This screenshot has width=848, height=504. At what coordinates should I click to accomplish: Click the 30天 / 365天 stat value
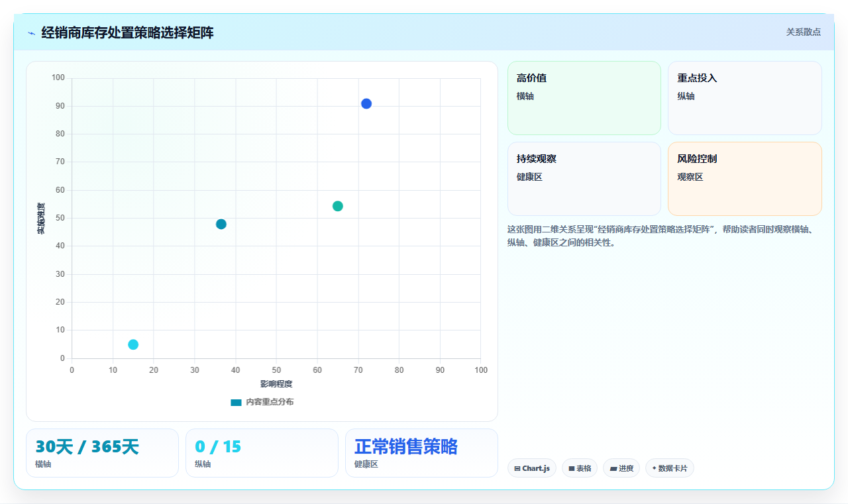[87, 447]
